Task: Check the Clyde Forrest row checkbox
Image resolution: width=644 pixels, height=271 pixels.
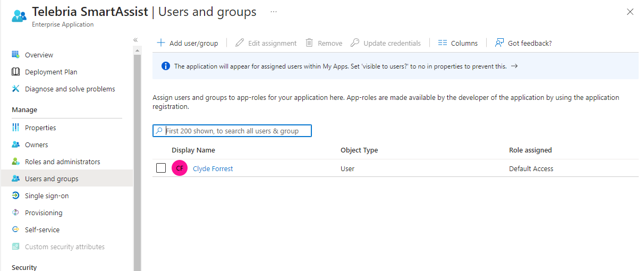Action: (161, 168)
